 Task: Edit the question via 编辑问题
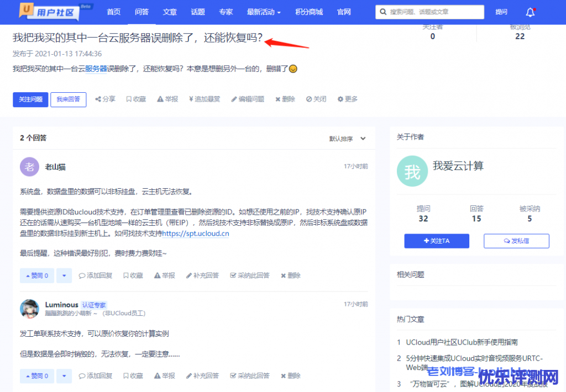coord(248,99)
